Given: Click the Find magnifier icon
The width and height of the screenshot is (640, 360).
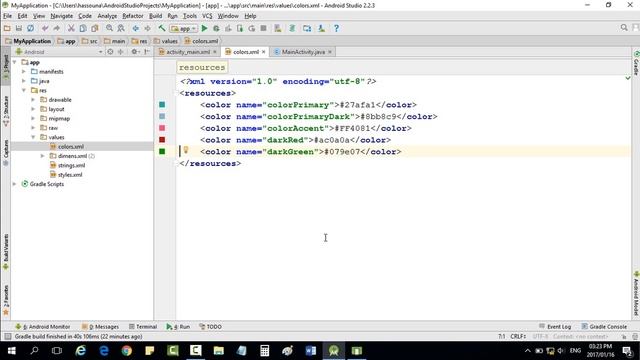Looking at the screenshot, I should tap(109, 28).
